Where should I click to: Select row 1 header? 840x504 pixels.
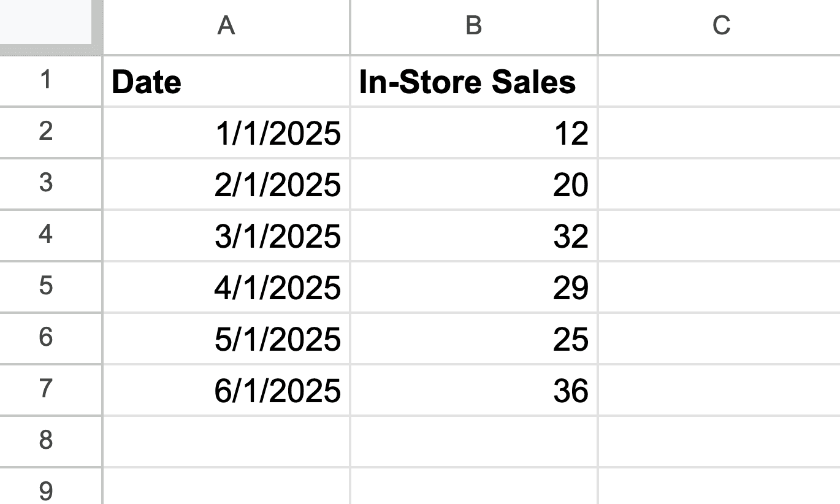[x=46, y=80]
